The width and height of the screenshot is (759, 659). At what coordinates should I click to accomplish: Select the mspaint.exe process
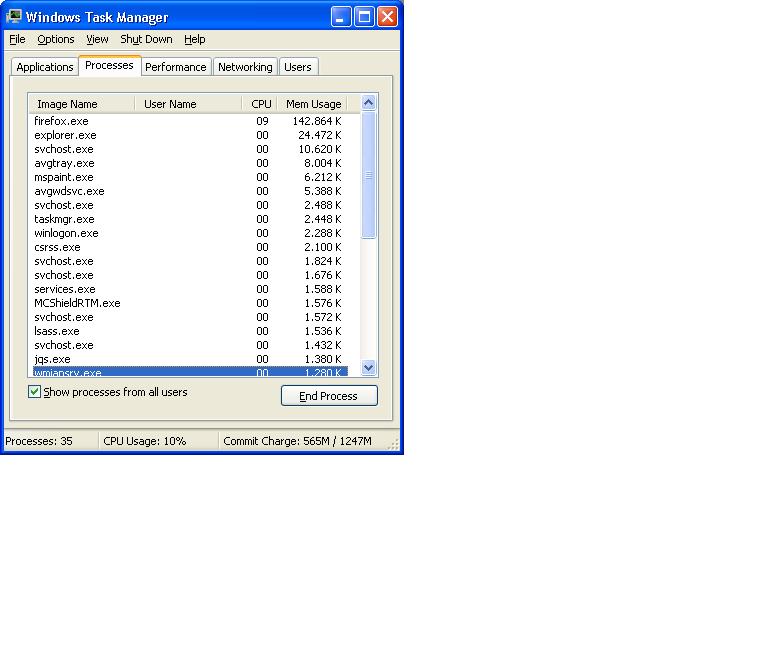click(x=190, y=177)
